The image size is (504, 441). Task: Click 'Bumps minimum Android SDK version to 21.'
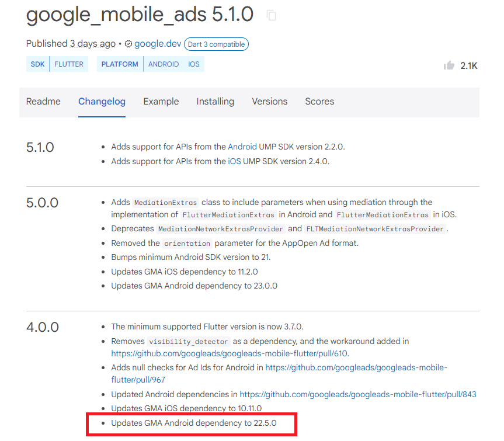click(x=191, y=257)
